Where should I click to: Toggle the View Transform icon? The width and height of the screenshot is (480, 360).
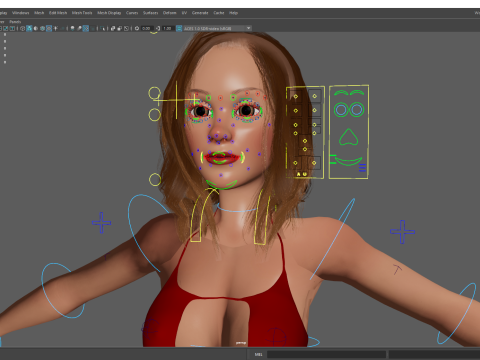pos(179,28)
